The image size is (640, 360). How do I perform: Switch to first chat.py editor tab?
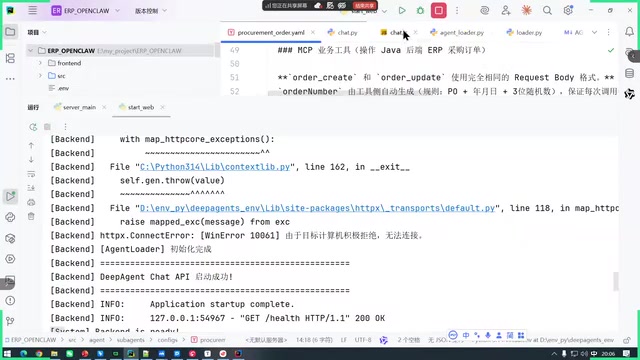click(x=343, y=33)
